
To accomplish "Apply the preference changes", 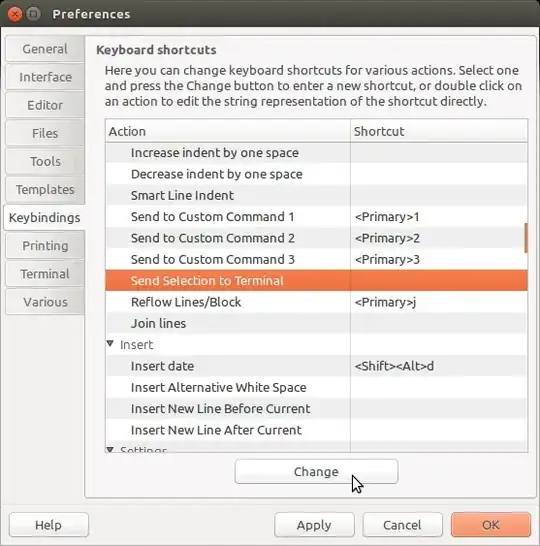I will (314, 525).
